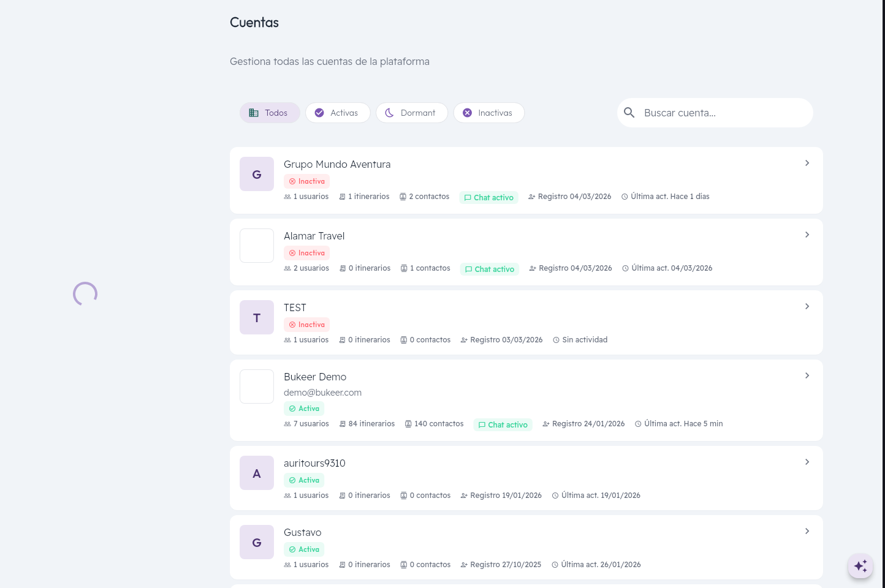Click the 'Chat activo' badge on Alamar Travel
The width and height of the screenshot is (885, 588).
(489, 269)
